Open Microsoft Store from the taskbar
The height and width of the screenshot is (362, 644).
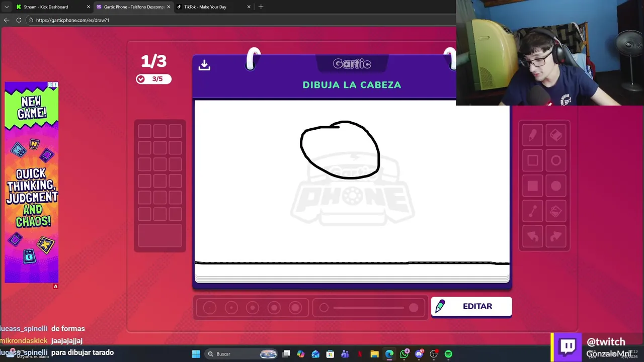(330, 354)
